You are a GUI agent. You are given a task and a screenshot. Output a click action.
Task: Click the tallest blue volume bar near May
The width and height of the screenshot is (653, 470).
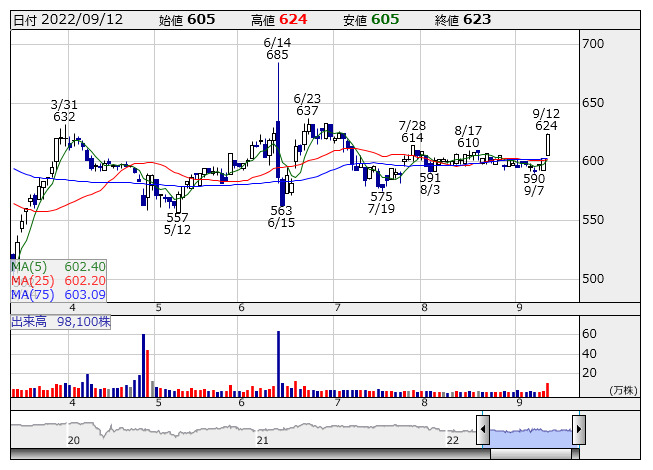(x=144, y=365)
